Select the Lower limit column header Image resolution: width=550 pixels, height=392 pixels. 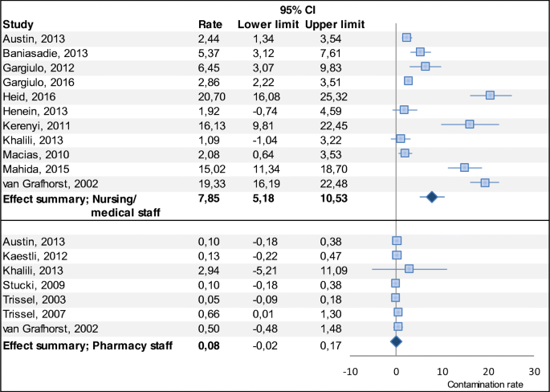point(265,23)
